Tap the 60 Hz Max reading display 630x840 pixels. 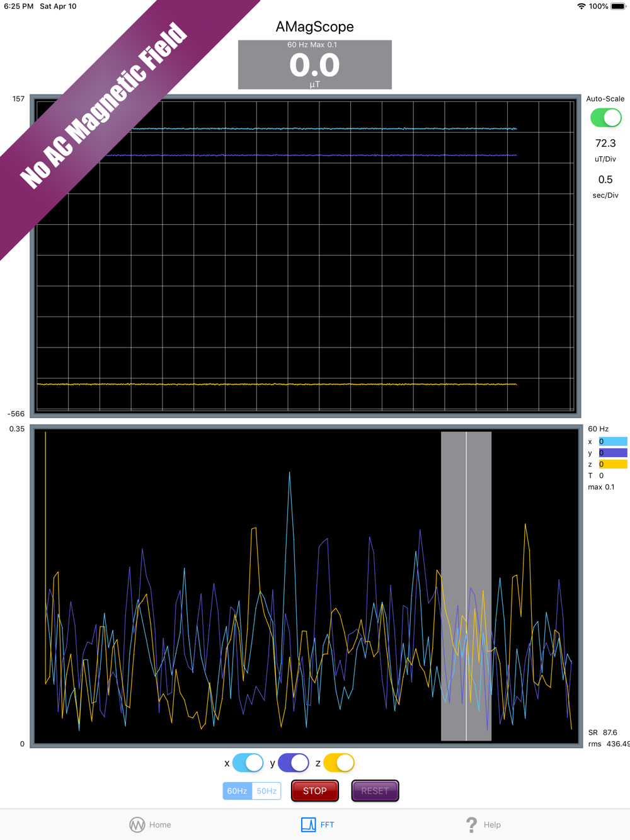click(314, 65)
